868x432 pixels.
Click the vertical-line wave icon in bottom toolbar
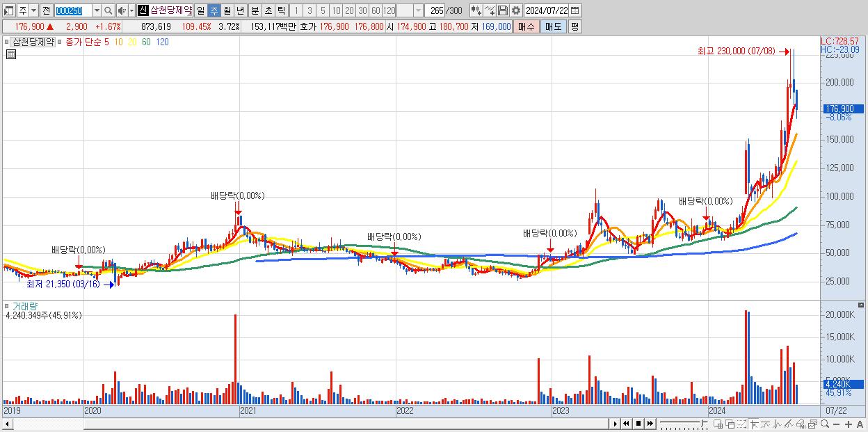click(778, 424)
